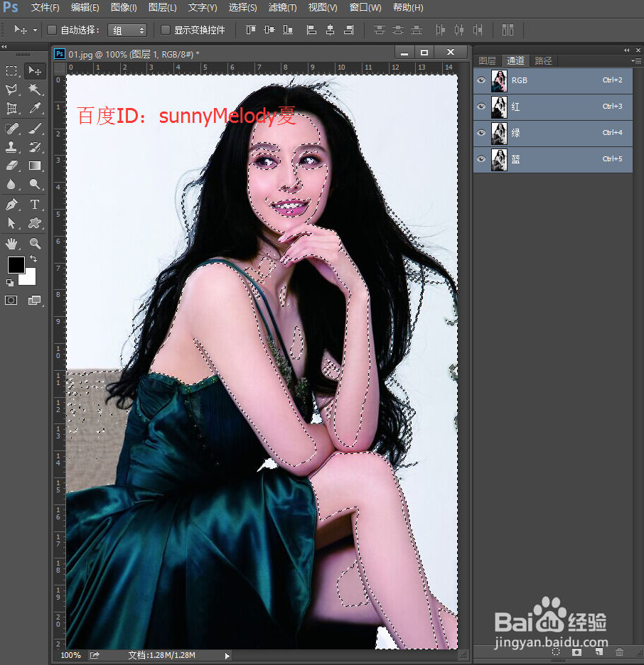This screenshot has height=665, width=644.
Task: Create new channel button
Action: [x=599, y=652]
